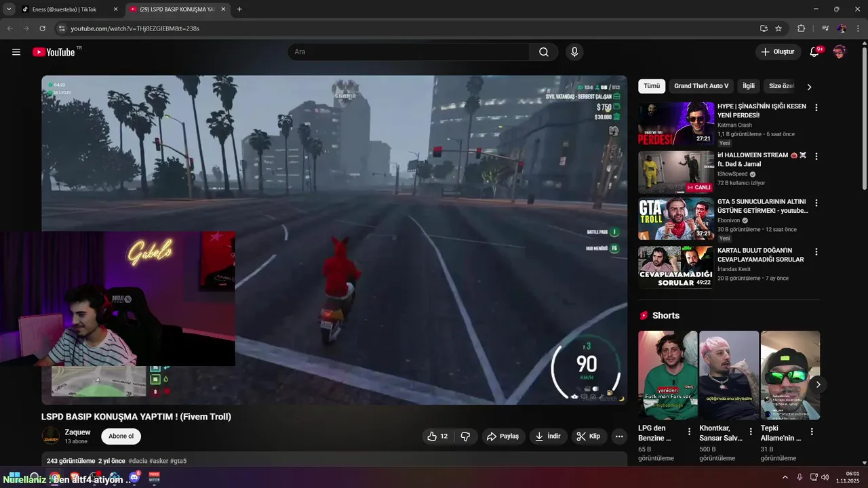Dislike the video with thumbs down
This screenshot has width=868, height=488.
pos(465,436)
